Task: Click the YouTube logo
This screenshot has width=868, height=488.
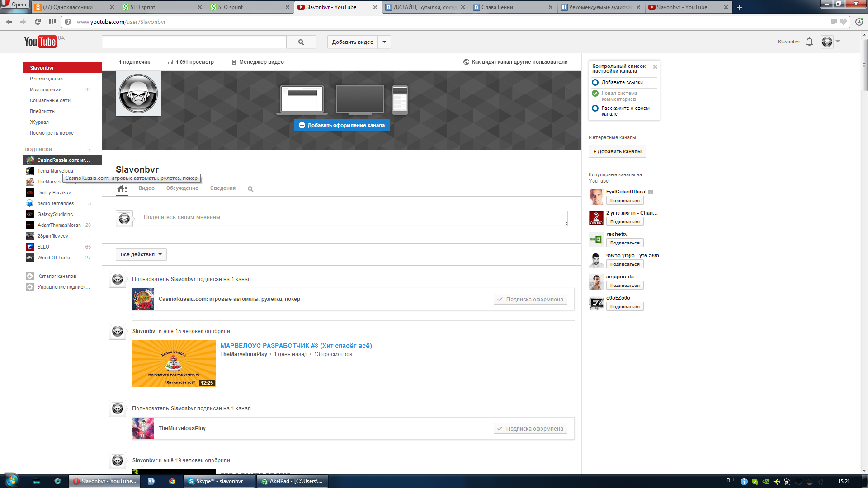Action: 41,42
